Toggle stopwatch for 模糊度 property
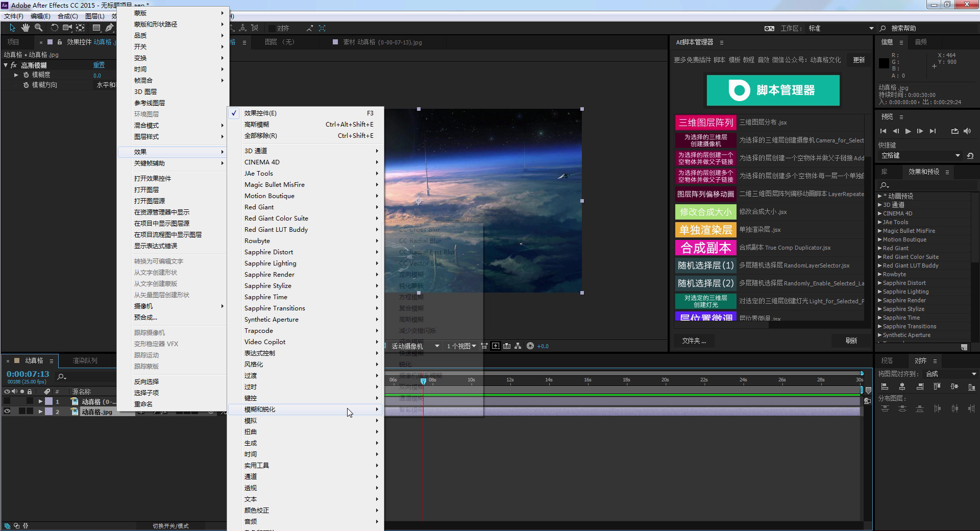The image size is (980, 531). click(x=26, y=75)
